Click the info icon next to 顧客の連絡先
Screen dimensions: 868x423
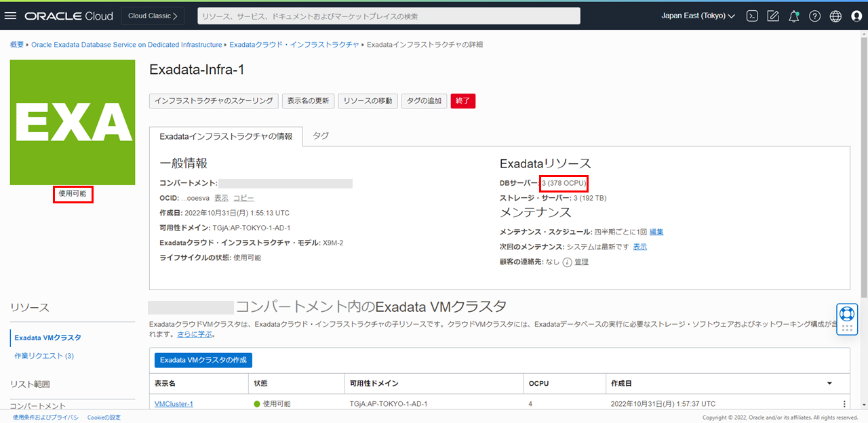point(567,262)
